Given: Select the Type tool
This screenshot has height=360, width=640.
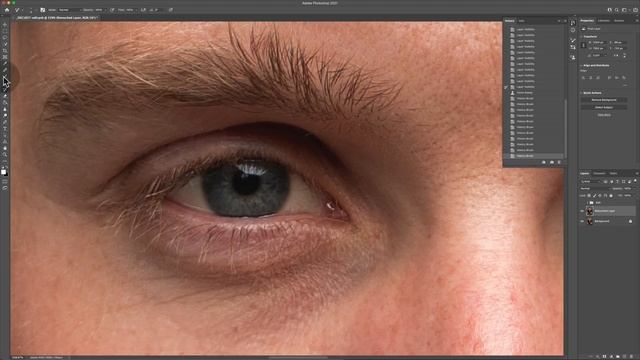Looking at the screenshot, I should [x=5, y=129].
